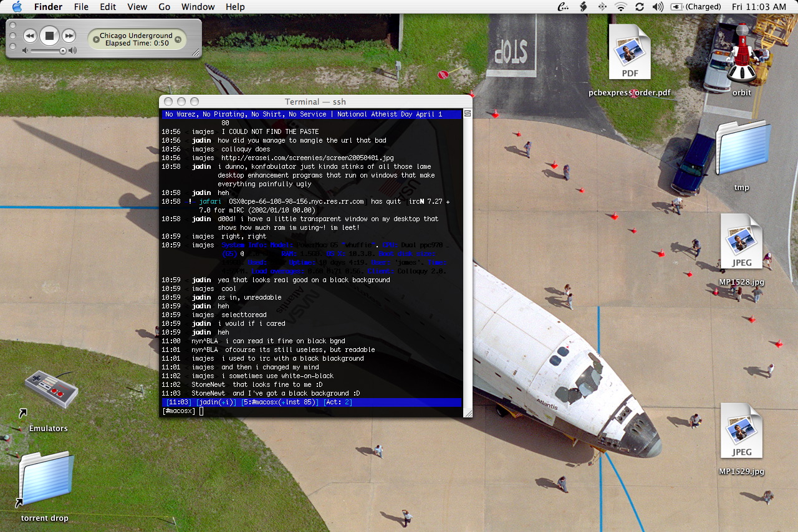Skip to next track in mini player
Screen dimensions: 798x532
click(x=69, y=36)
